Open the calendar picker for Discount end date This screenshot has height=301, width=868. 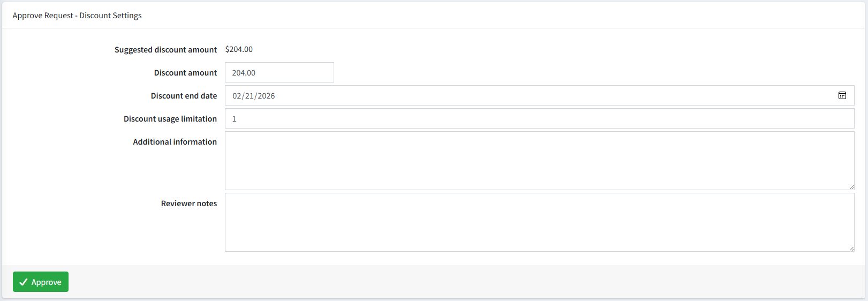[842, 95]
